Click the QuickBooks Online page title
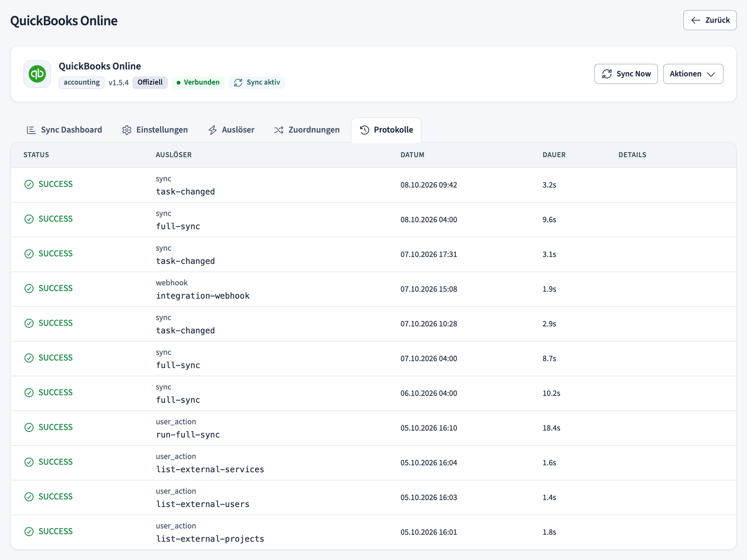 click(64, 21)
